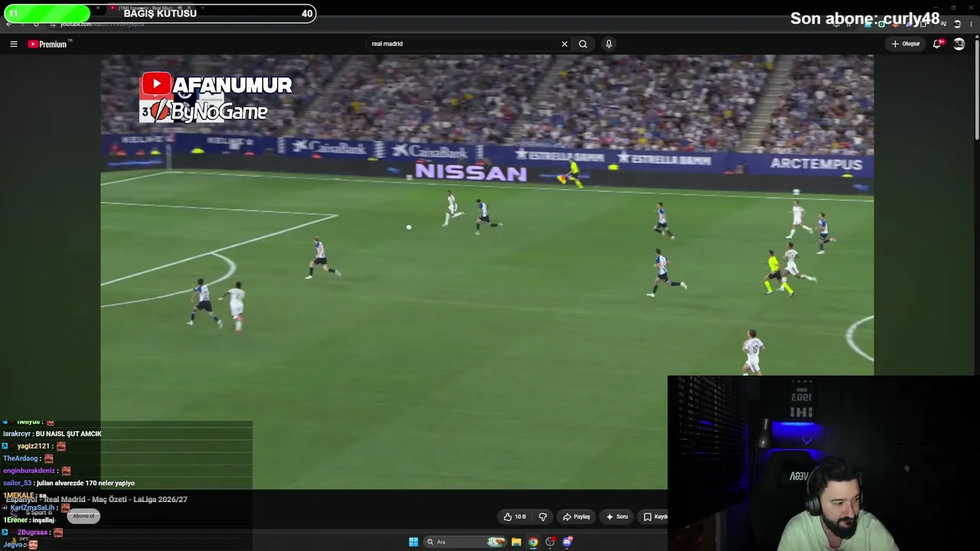The image size is (980, 551).
Task: Click the chat username 'enginburakdeniz'
Action: coord(29,471)
